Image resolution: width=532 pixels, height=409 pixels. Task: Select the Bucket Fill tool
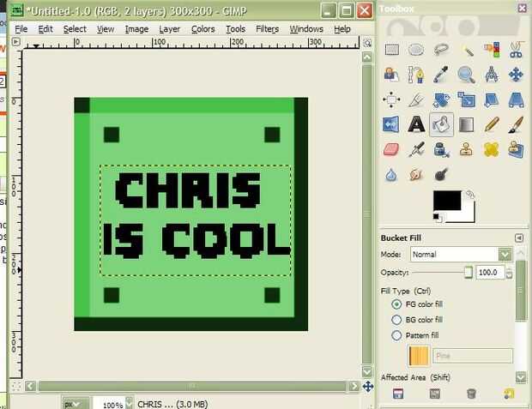441,125
